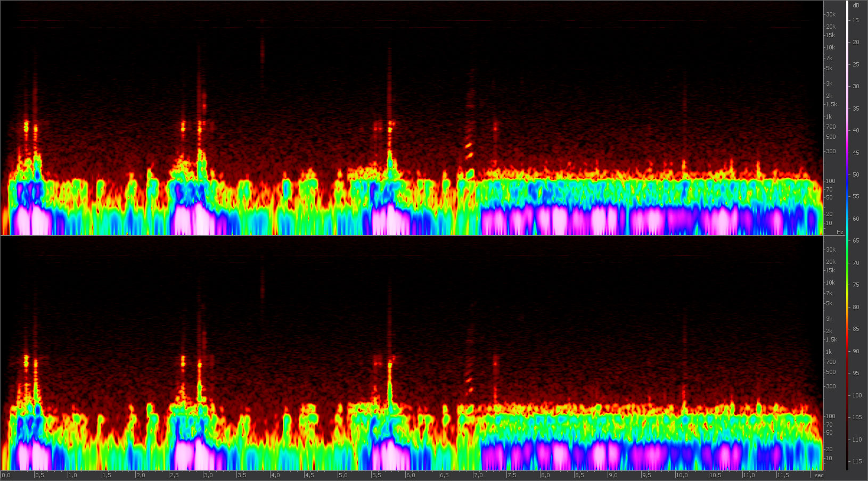The height and width of the screenshot is (481, 868).
Task: Click the 'Hz' unit label on upper frequency axis
Action: pos(840,232)
